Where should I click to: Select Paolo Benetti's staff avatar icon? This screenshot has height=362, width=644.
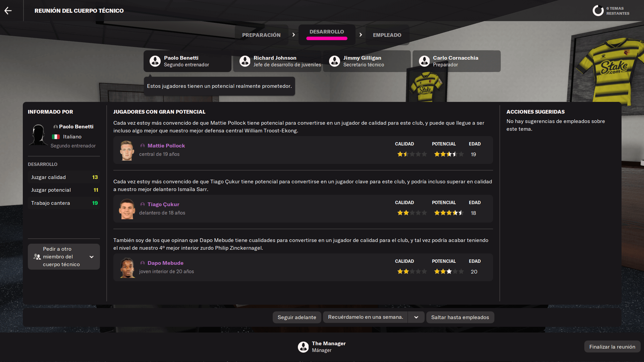(x=155, y=61)
